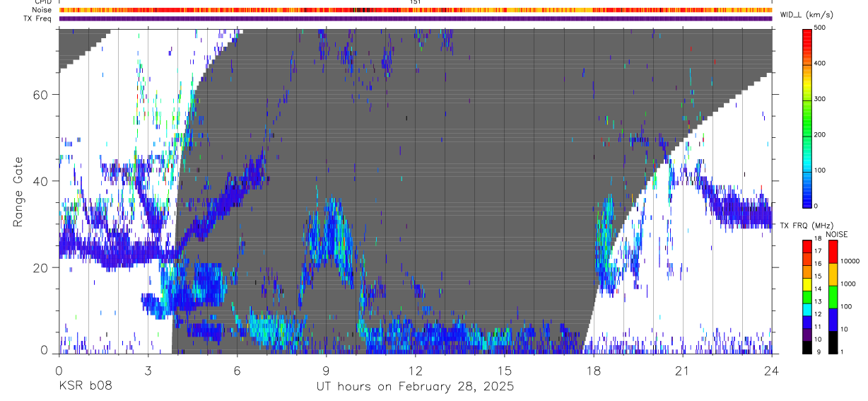The width and height of the screenshot is (868, 401).
Task: Click the yellow segment of the TX FRQ bar
Action: tap(807, 283)
